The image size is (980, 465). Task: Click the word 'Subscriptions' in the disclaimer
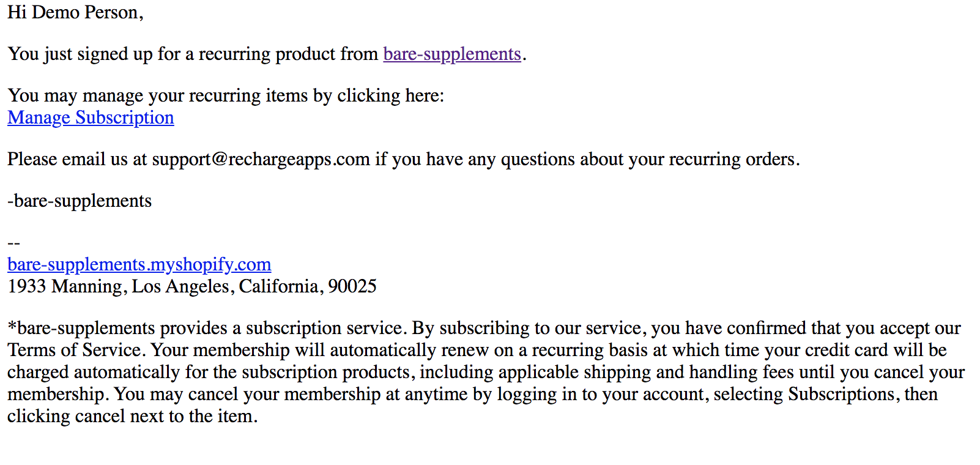841,395
